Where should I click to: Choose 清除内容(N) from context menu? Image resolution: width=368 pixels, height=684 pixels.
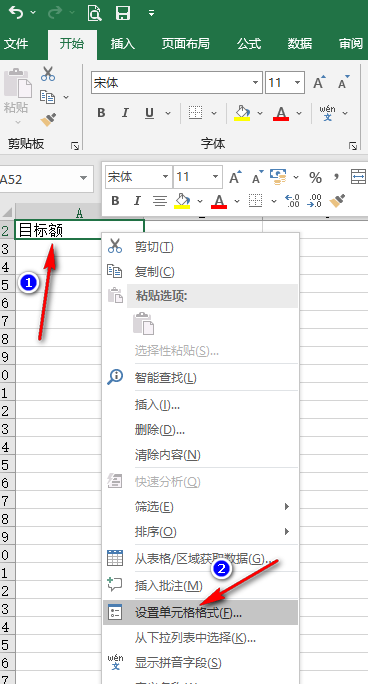(201, 455)
